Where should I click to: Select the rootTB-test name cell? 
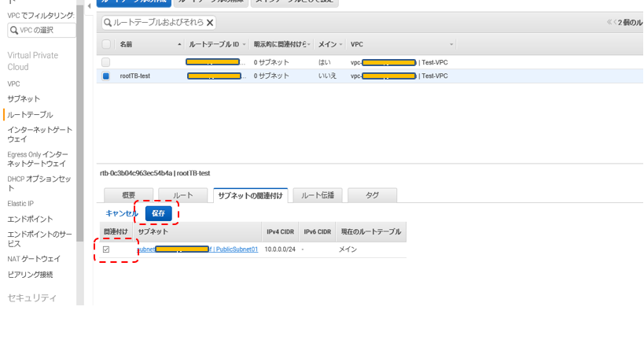pos(134,76)
